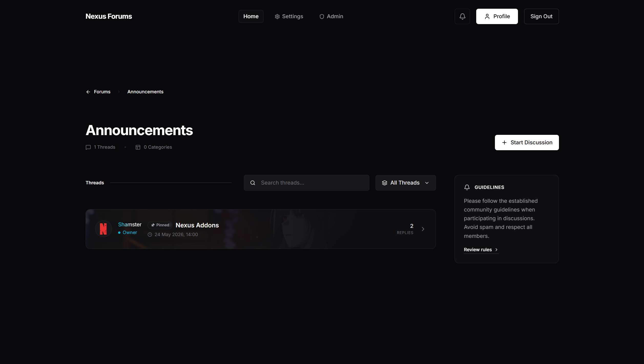Image resolution: width=644 pixels, height=364 pixels.
Task: Expand the All Threads dropdown arrow
Action: (x=427, y=183)
